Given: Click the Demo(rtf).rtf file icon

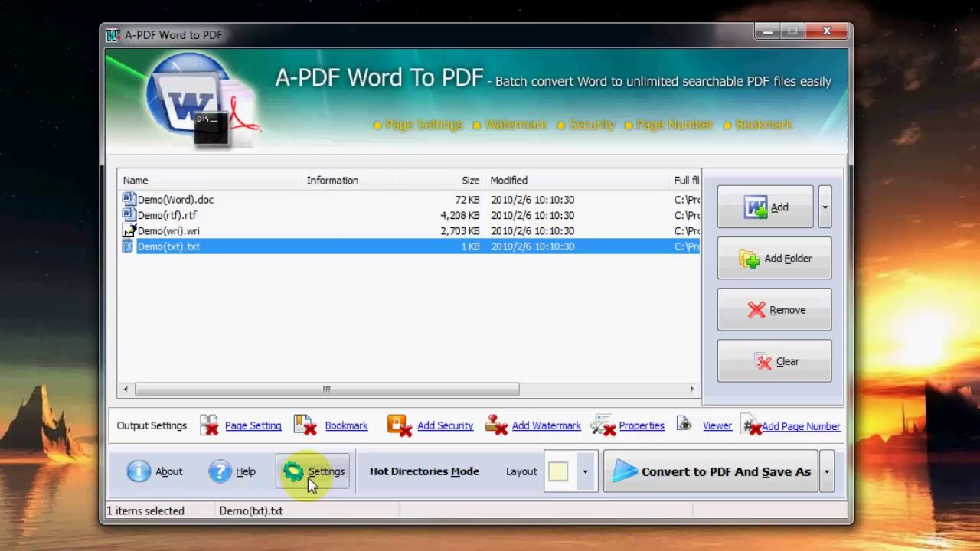Looking at the screenshot, I should (x=129, y=215).
